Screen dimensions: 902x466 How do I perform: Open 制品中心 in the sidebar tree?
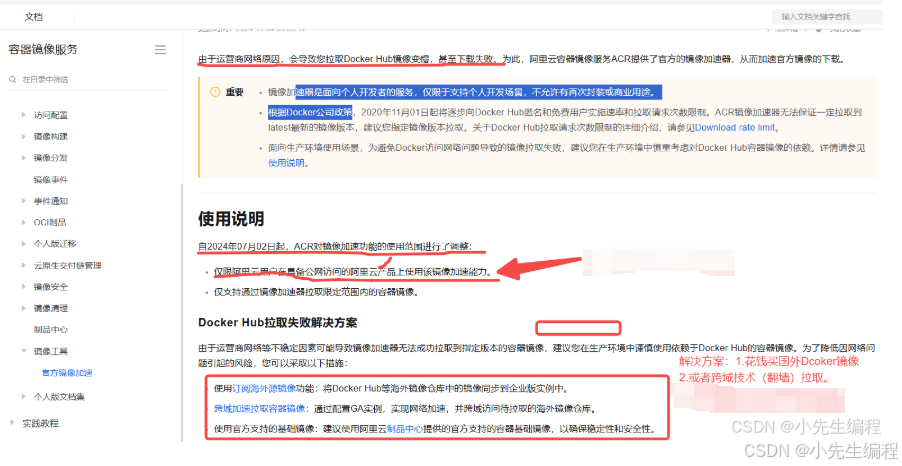tap(51, 330)
